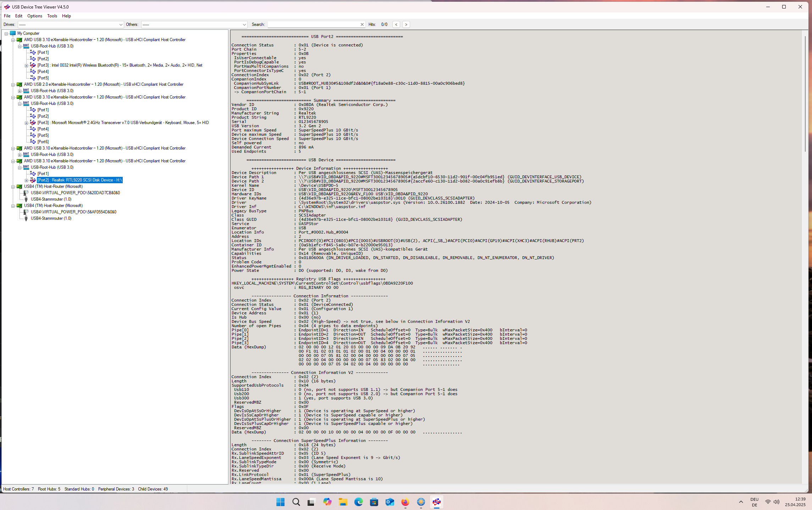Click the Microsoft 2.4GHz Transceiver device icon
The image size is (812, 510).
(x=33, y=123)
